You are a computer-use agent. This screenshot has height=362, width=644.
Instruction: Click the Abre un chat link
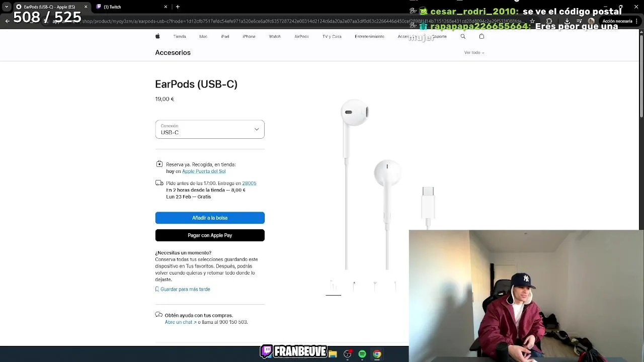pos(181,322)
